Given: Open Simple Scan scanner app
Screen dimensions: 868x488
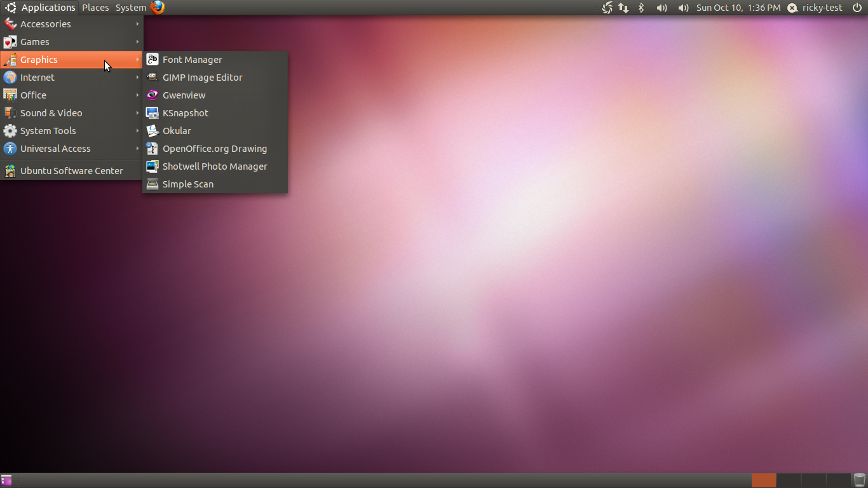Looking at the screenshot, I should [x=187, y=184].
